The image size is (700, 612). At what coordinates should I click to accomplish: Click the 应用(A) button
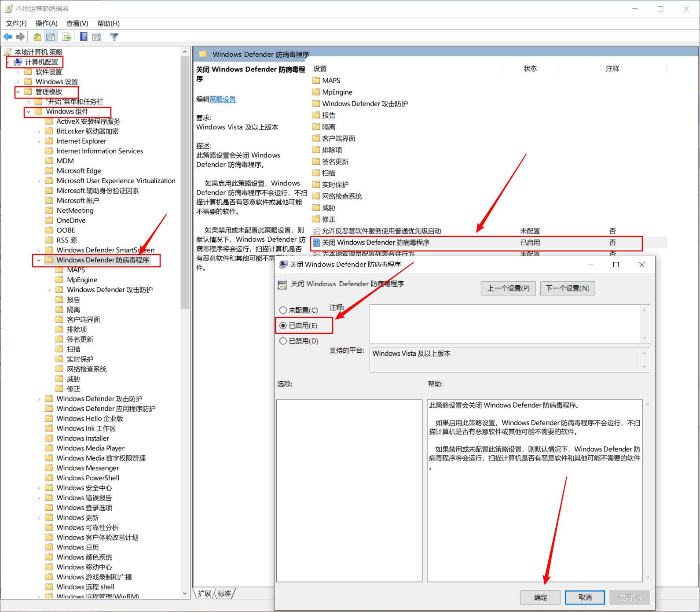click(x=630, y=597)
